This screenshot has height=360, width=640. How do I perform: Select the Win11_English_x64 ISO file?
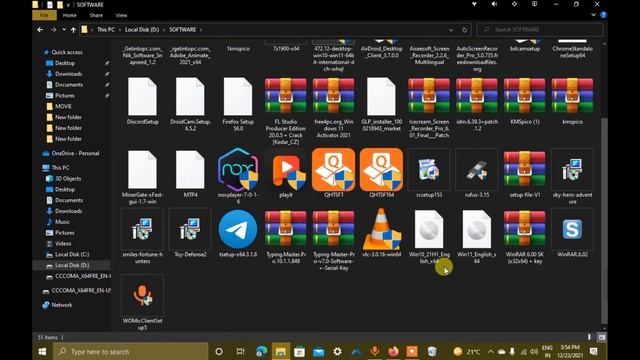[x=477, y=229]
